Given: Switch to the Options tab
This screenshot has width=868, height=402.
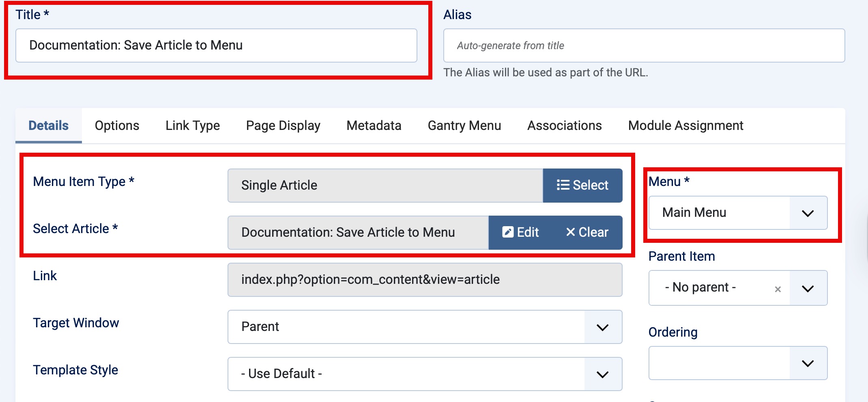Looking at the screenshot, I should coord(116,125).
